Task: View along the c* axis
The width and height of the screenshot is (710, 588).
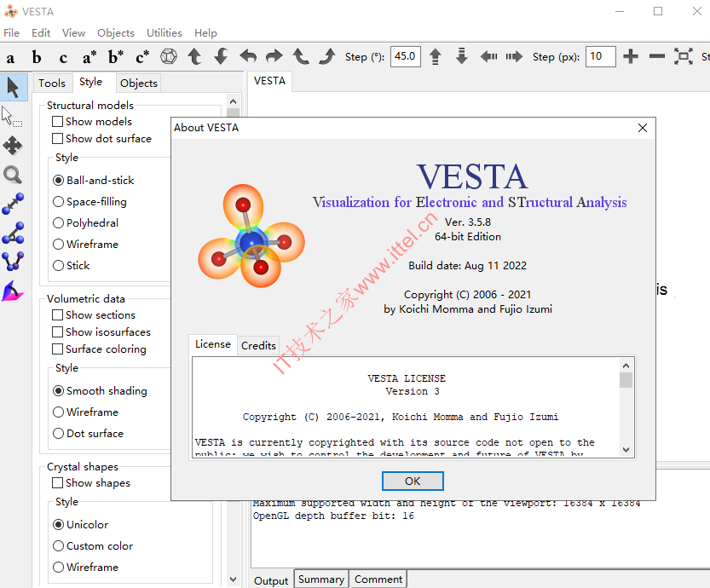Action: click(x=142, y=57)
